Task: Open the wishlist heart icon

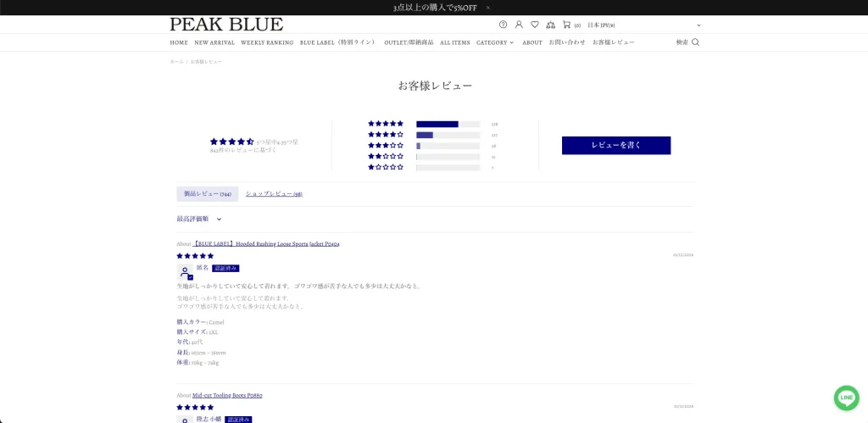Action: point(535,25)
